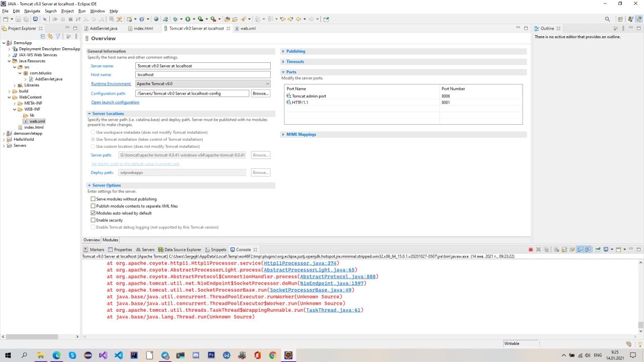Terminate the console with the red stop icon

click(531, 249)
